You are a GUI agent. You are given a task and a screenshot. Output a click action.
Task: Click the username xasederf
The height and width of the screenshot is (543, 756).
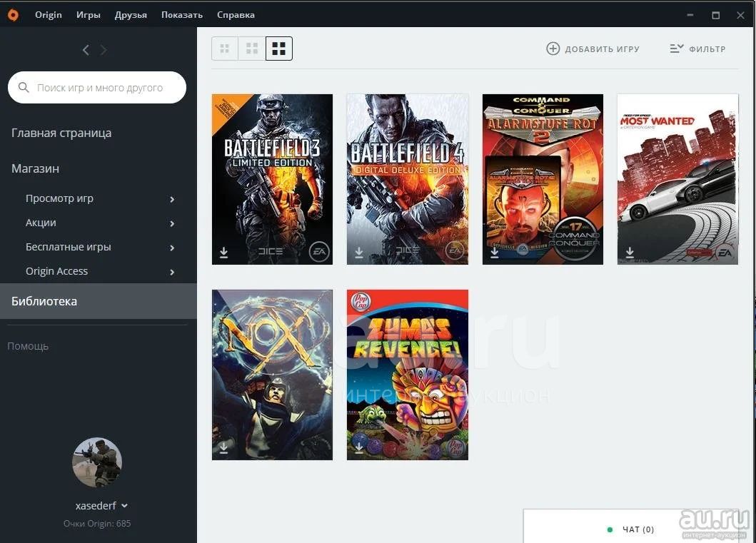[96, 506]
